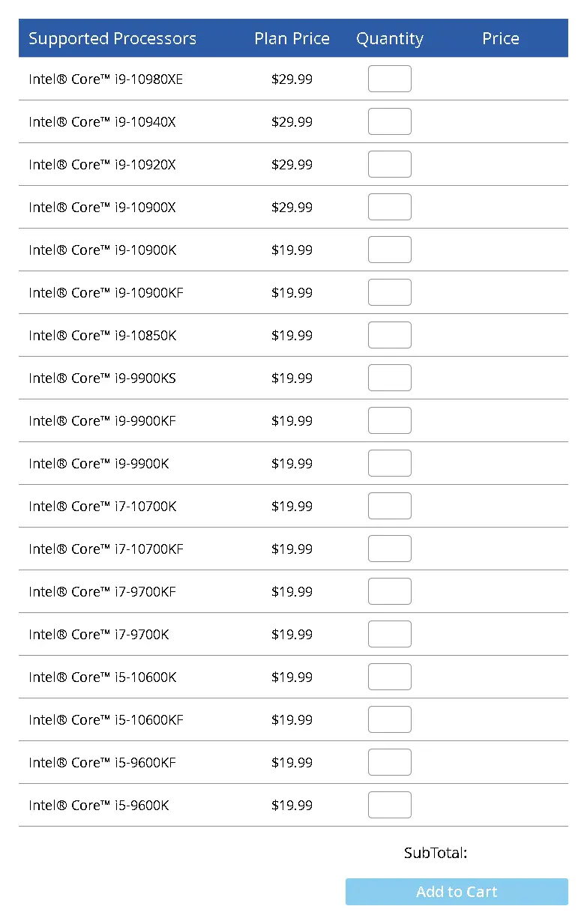Focus quantity field for i9-10850K

coord(390,335)
